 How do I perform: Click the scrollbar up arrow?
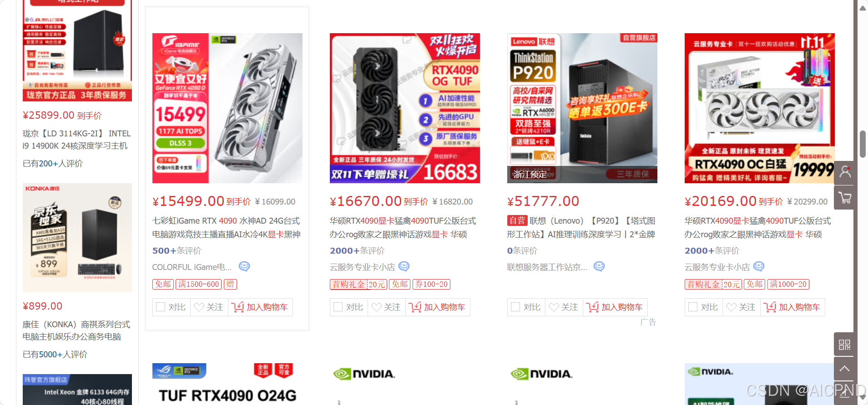tap(863, 8)
